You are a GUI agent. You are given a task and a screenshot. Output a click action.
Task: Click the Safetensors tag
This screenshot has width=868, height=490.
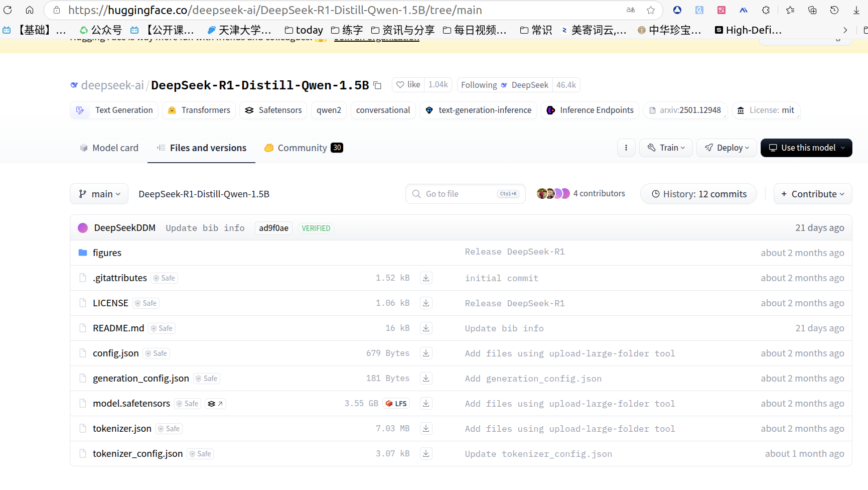273,110
